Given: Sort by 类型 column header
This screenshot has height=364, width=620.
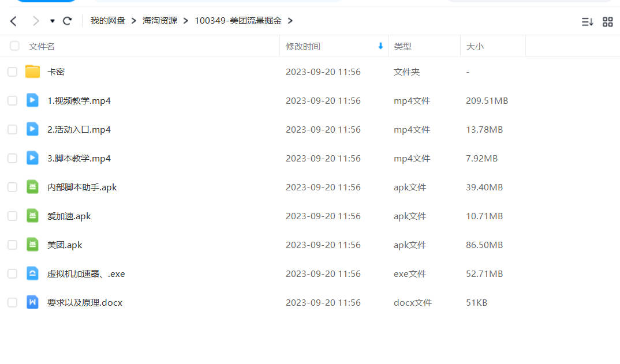Looking at the screenshot, I should click(402, 46).
